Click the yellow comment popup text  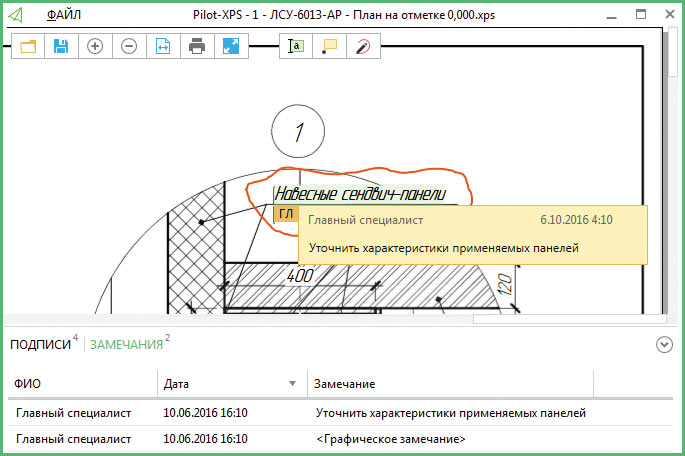[x=444, y=248]
